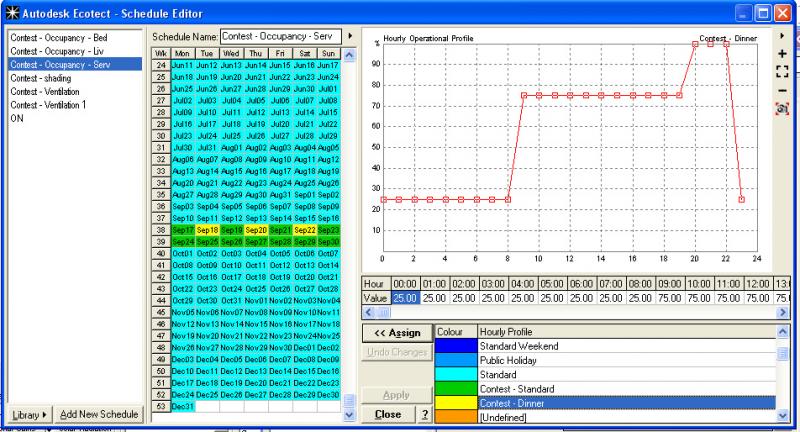Select week 38 row header

(161, 230)
